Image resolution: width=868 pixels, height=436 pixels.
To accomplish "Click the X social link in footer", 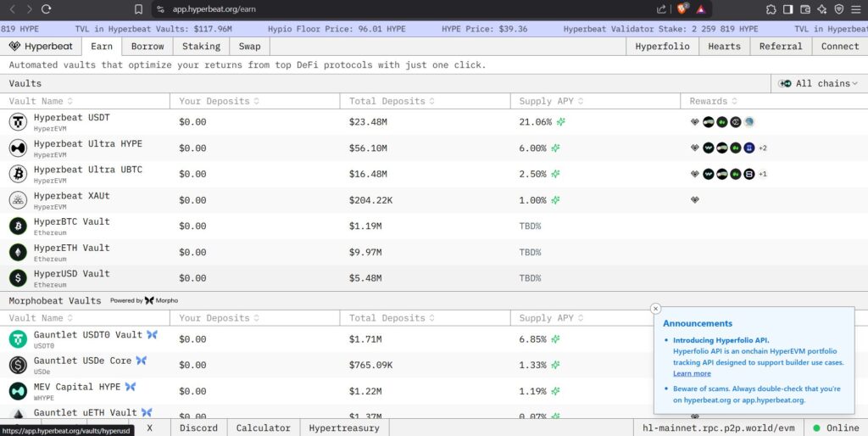I will 149,428.
